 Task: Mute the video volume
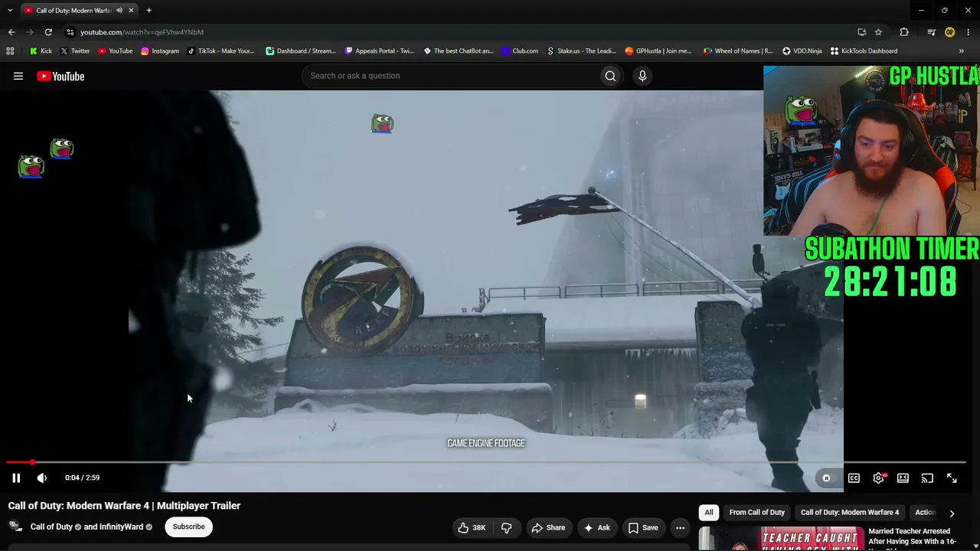(42, 478)
